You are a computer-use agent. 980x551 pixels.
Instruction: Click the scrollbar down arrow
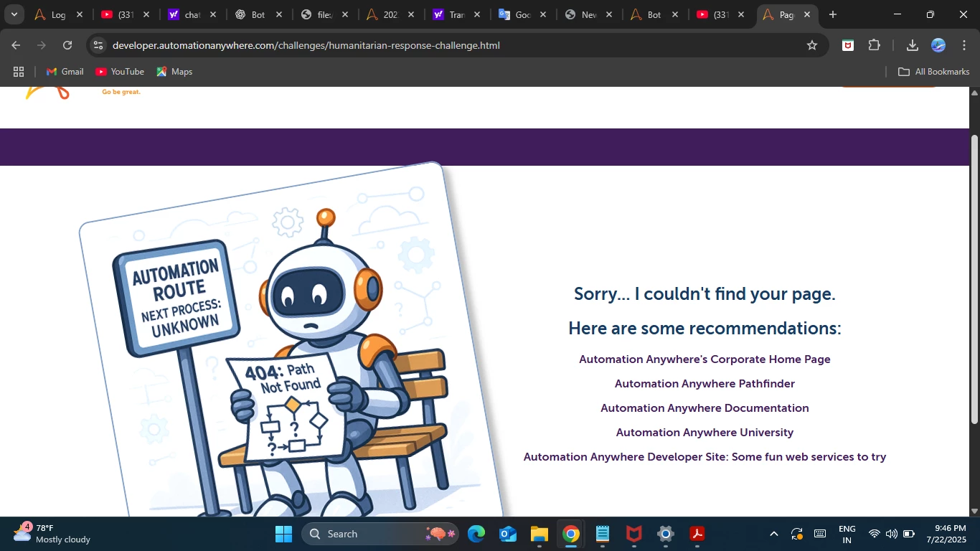point(974,511)
